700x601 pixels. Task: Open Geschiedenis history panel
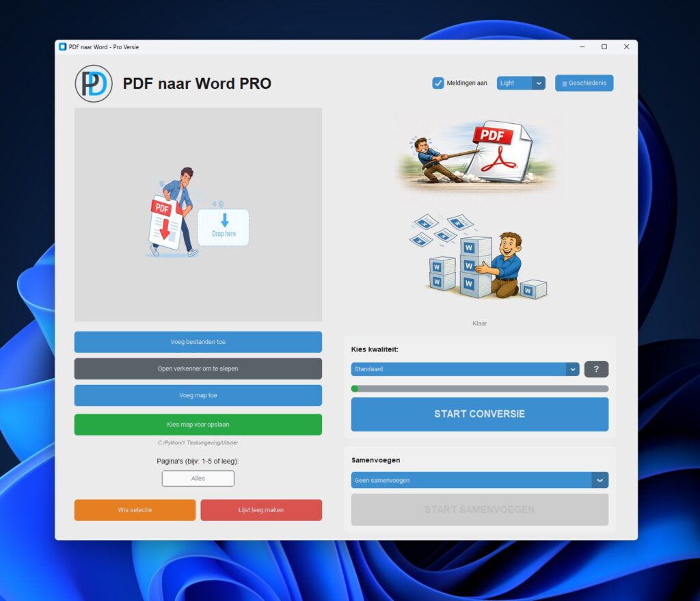[x=584, y=83]
